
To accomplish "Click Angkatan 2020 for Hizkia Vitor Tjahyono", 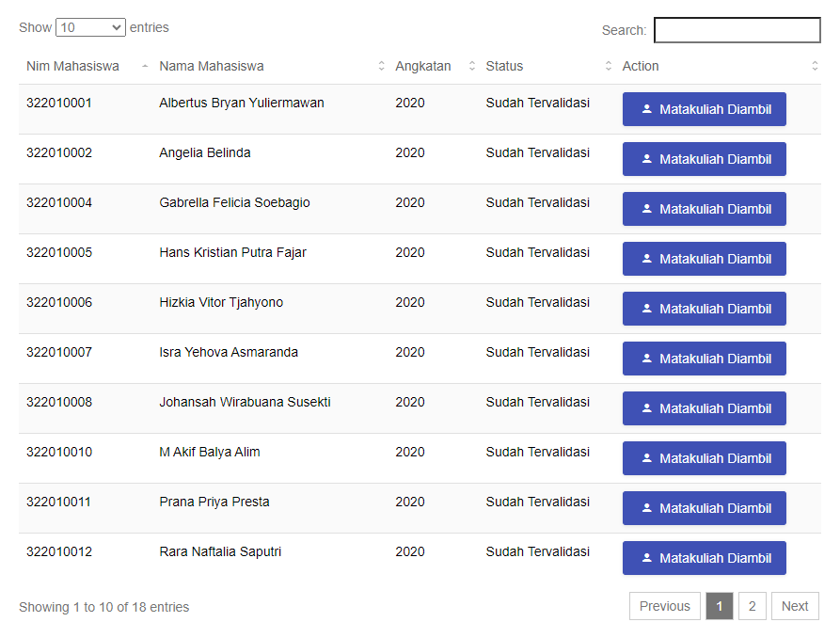I will (x=410, y=302).
